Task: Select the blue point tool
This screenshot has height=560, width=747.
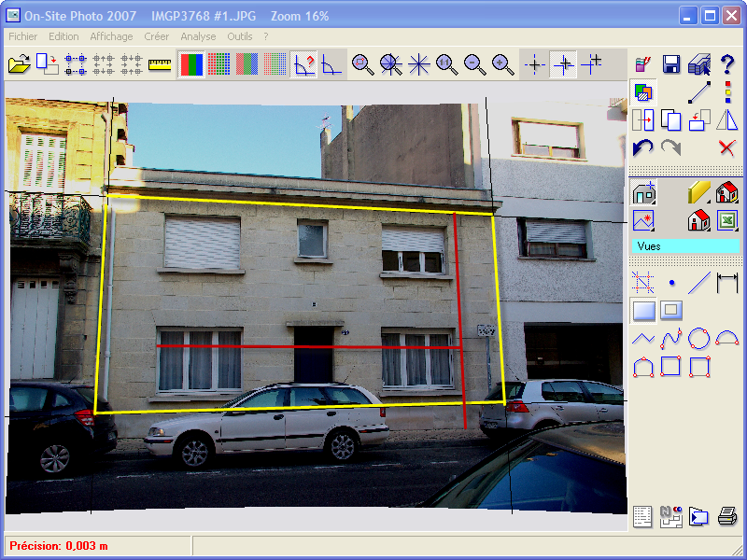Action: point(671,283)
